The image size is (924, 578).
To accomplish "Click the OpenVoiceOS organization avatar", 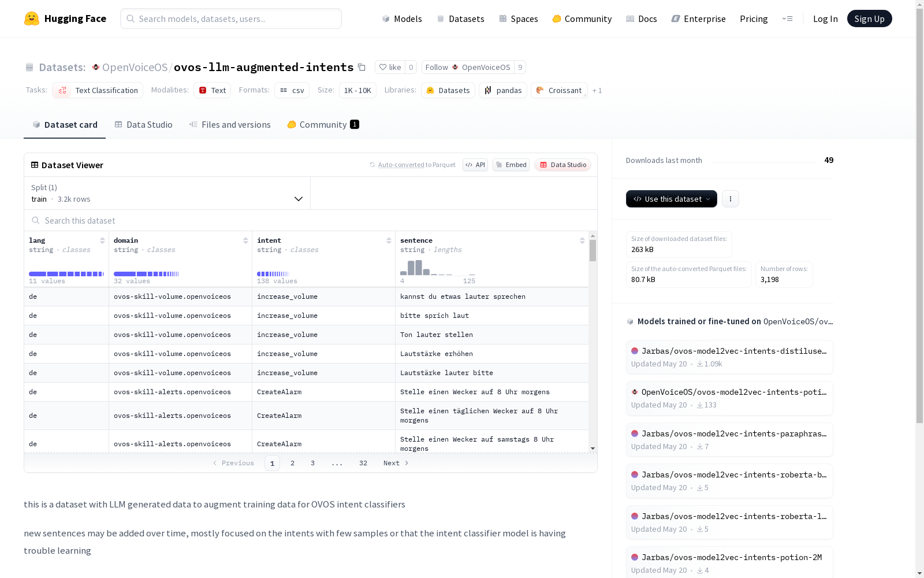I will (96, 67).
